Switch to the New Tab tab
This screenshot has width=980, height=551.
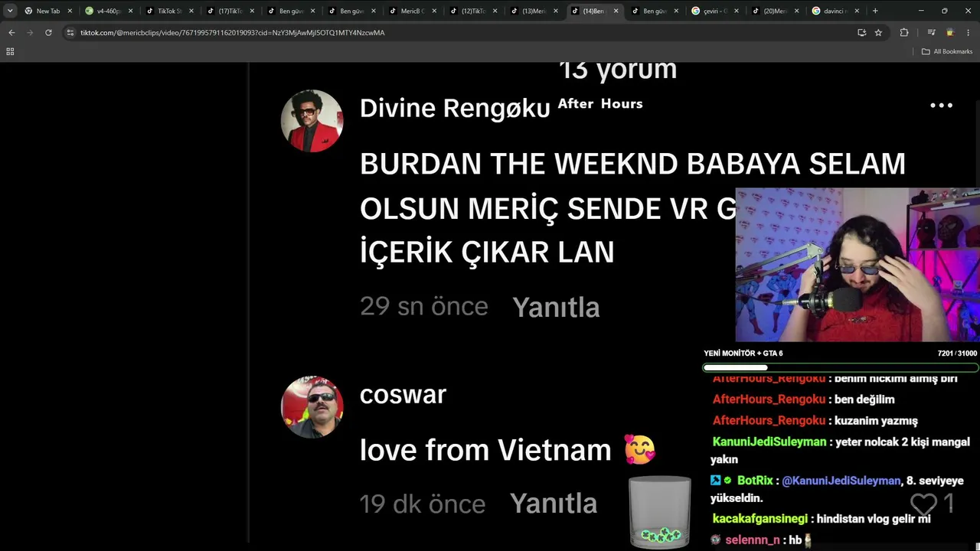tap(47, 11)
